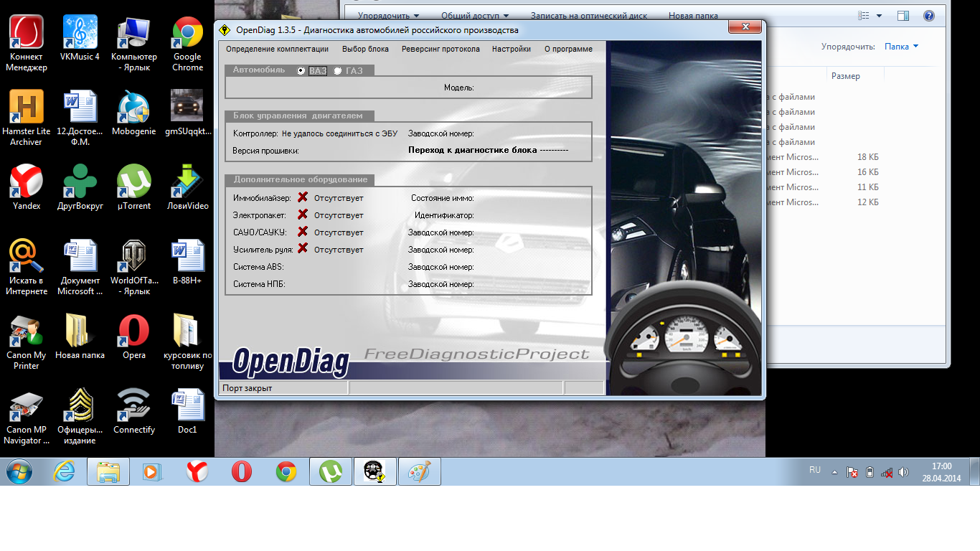Open the volume tray icon

[903, 473]
